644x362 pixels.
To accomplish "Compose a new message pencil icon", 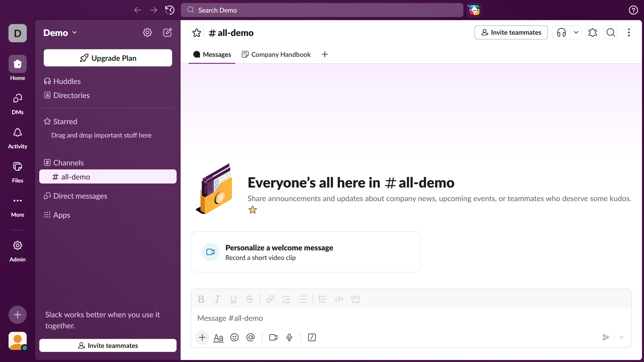I will (168, 32).
